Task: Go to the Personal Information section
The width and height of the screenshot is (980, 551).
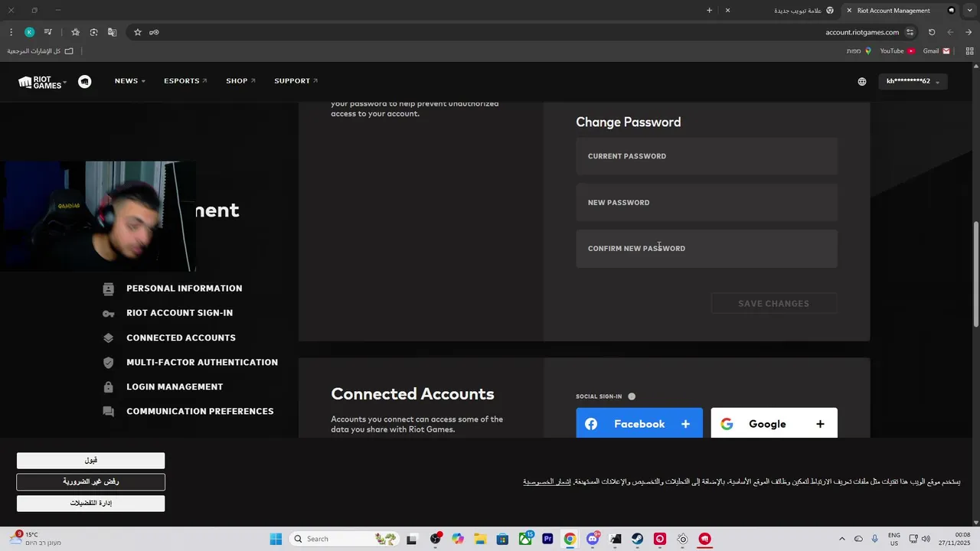Action: [x=184, y=289]
